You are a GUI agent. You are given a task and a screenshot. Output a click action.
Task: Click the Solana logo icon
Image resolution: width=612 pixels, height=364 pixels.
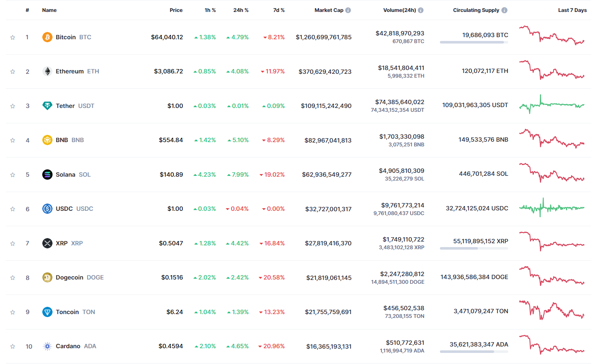click(x=47, y=175)
